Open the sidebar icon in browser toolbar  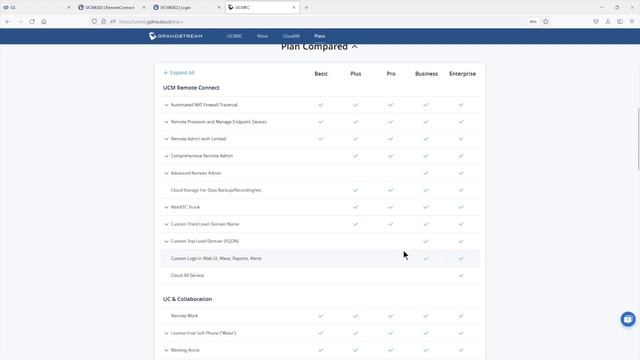620,22
